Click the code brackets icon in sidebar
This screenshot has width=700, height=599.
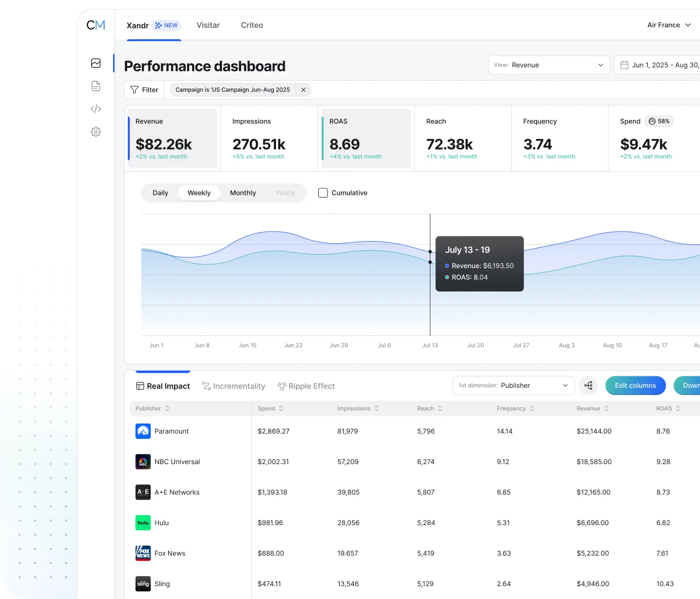96,109
